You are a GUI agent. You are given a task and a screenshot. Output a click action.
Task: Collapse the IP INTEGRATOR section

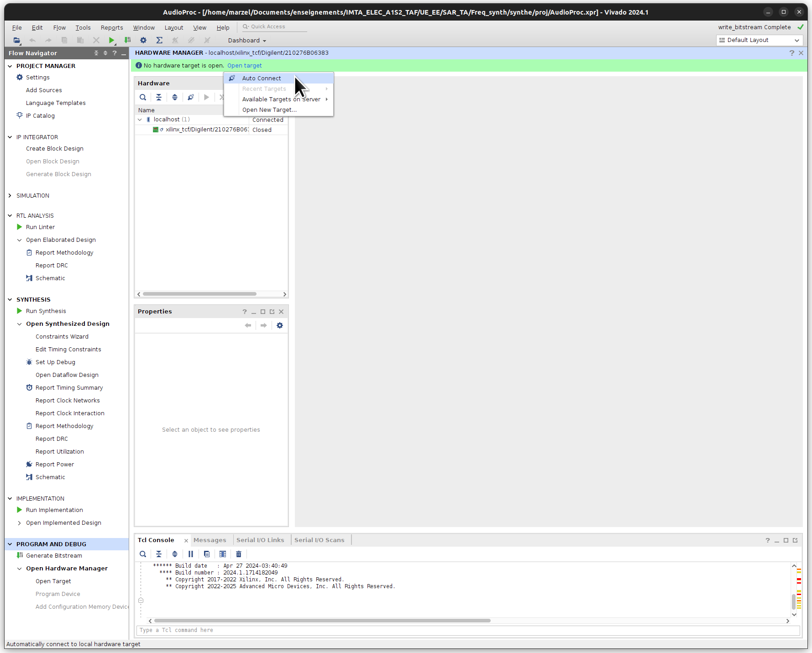pos(10,137)
